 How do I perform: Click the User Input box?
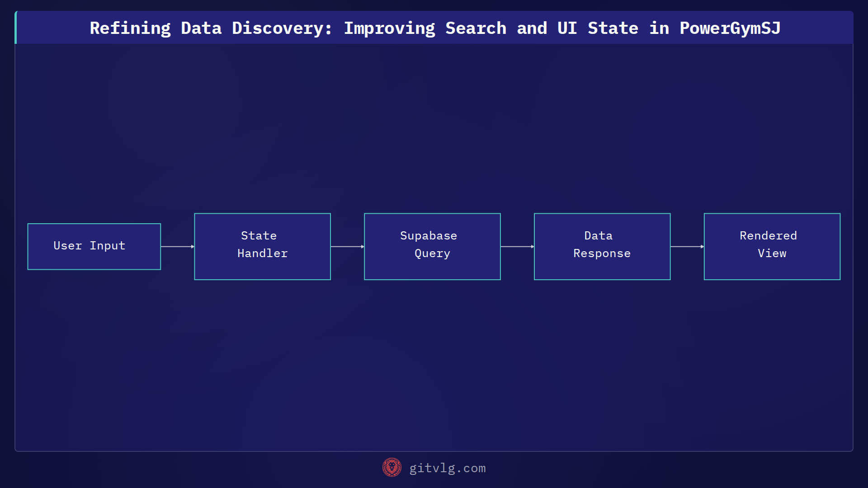click(94, 247)
